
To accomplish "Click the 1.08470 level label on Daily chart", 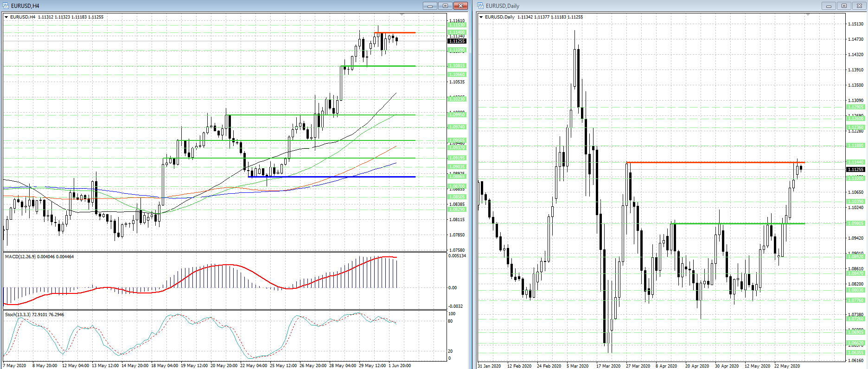I will pos(855,274).
